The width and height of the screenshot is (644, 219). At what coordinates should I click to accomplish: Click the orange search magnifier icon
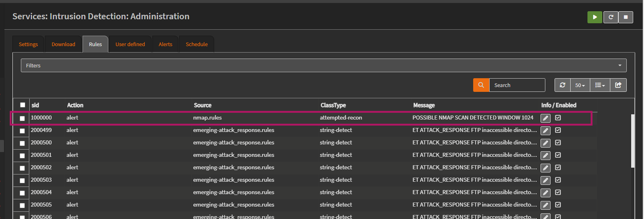481,85
